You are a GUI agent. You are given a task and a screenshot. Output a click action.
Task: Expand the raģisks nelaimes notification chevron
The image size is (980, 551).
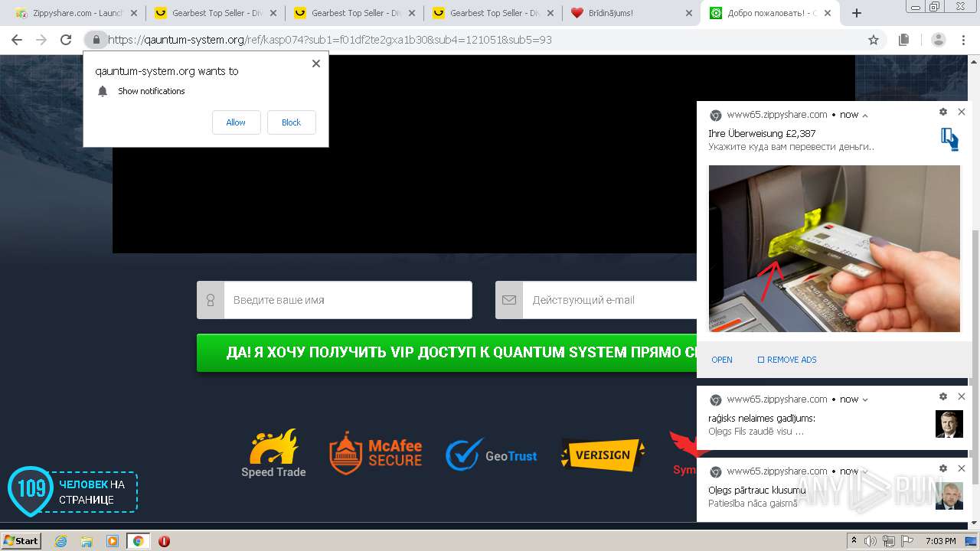pos(865,399)
